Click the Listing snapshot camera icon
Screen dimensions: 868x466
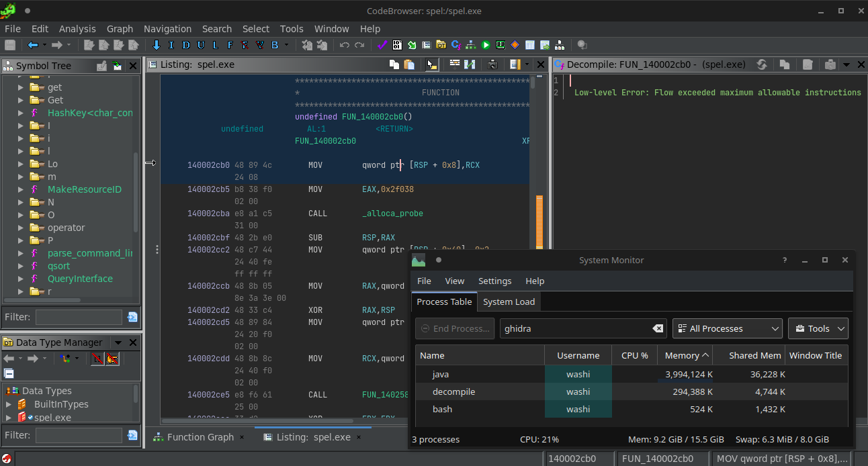coord(492,64)
